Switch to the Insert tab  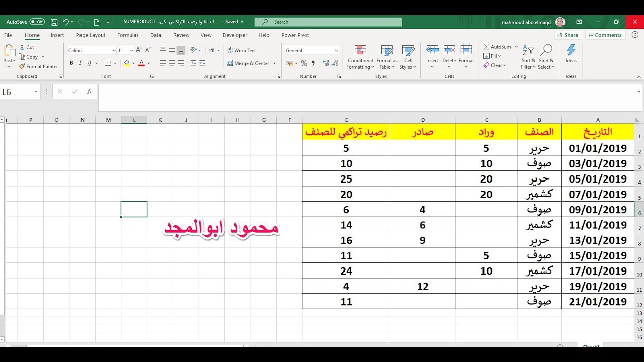(x=57, y=35)
